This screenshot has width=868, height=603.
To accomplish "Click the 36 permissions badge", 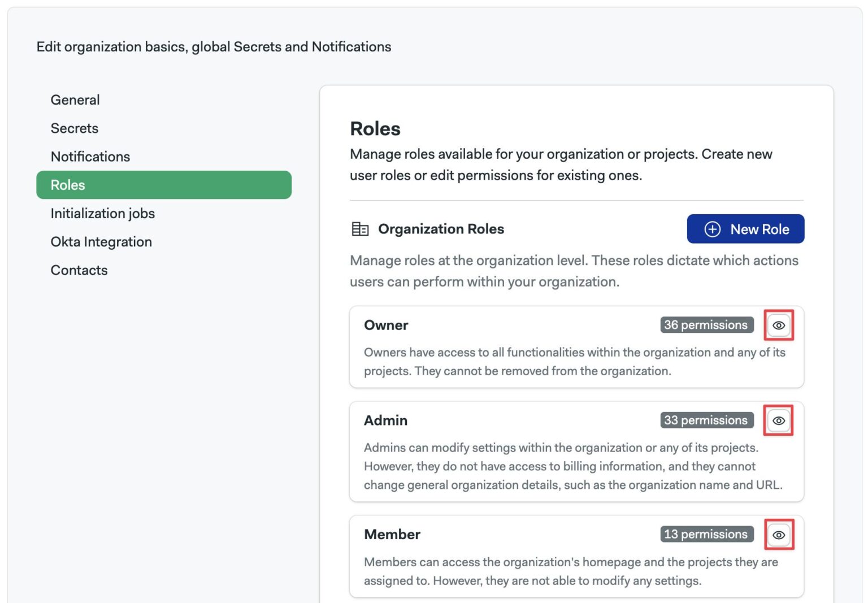I will [x=706, y=325].
